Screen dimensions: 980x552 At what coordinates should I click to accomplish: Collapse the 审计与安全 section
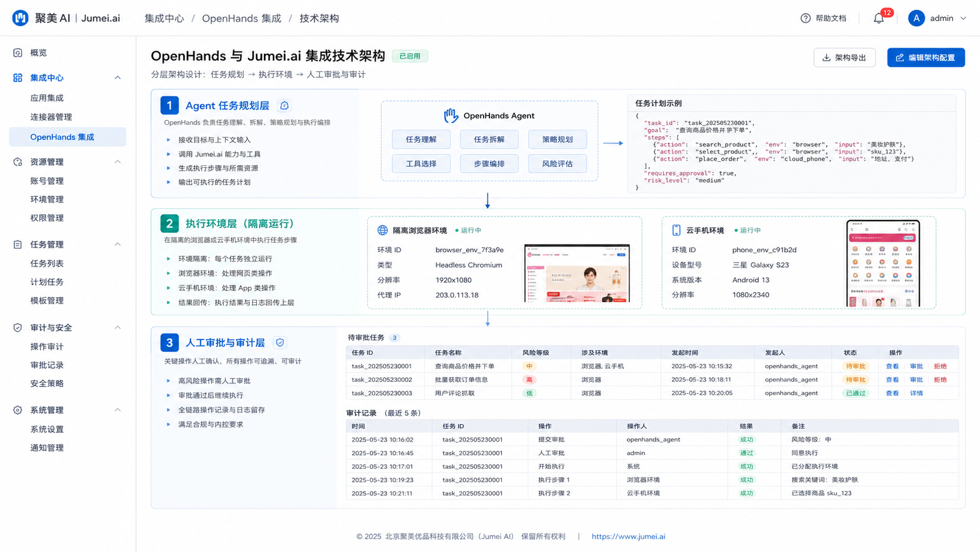[117, 328]
